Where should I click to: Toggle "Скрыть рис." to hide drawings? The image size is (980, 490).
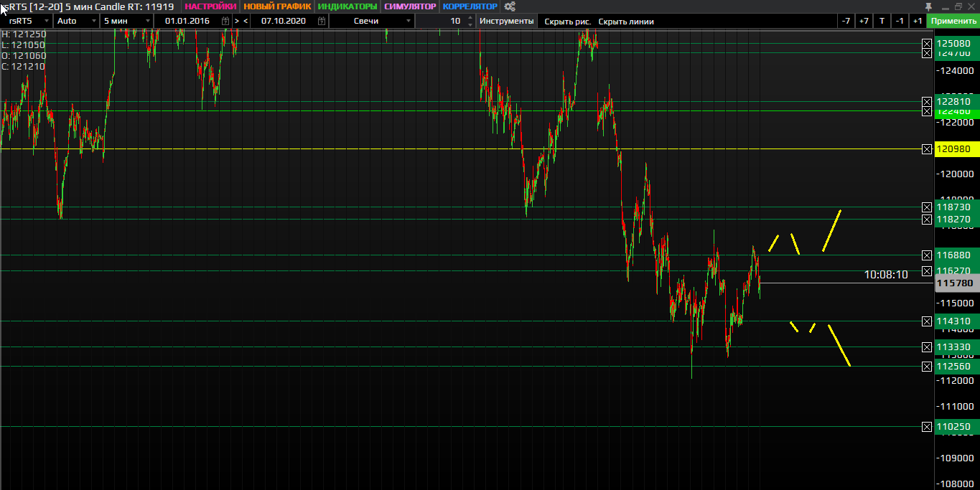[x=567, y=21]
